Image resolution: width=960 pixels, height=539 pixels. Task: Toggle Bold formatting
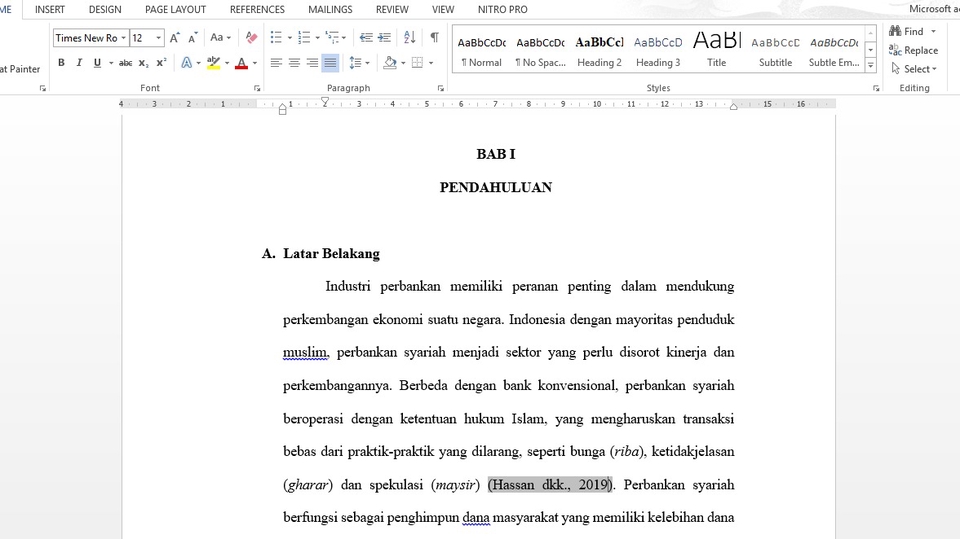pyautogui.click(x=61, y=63)
